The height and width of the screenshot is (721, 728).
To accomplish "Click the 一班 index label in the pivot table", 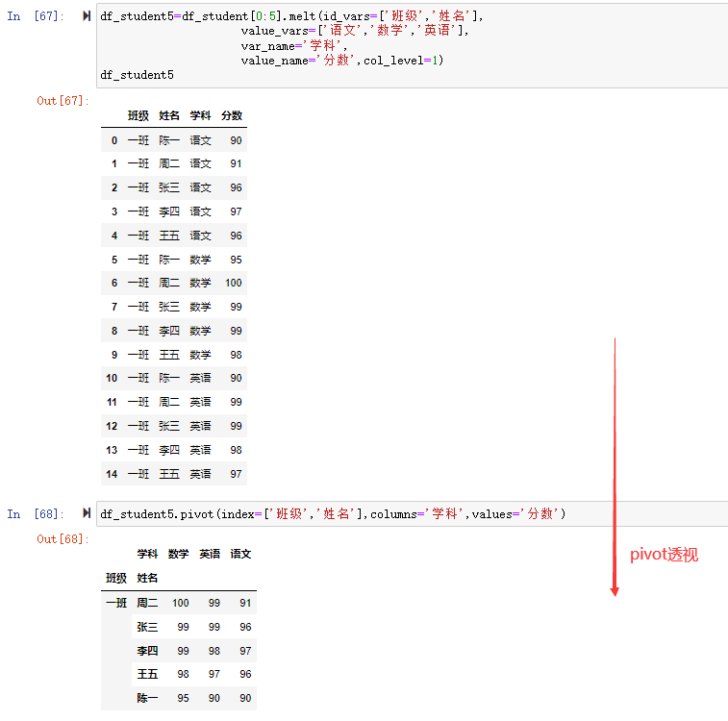I will click(x=115, y=603).
